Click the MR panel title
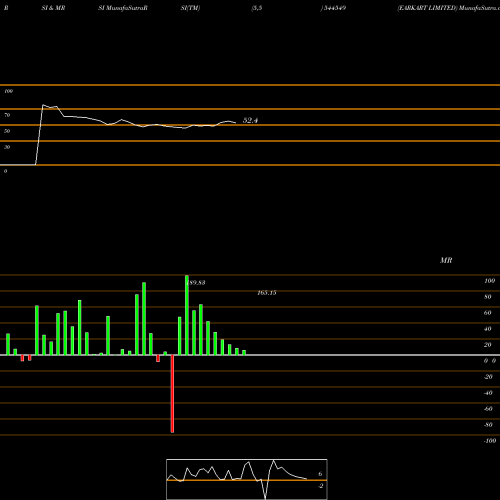 (446, 260)
